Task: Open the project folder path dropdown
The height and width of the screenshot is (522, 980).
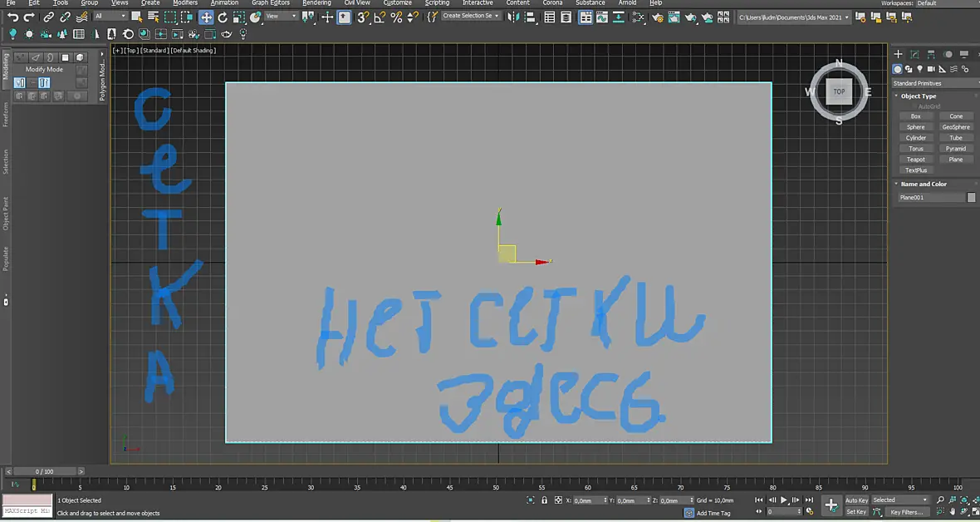Action: tap(793, 17)
